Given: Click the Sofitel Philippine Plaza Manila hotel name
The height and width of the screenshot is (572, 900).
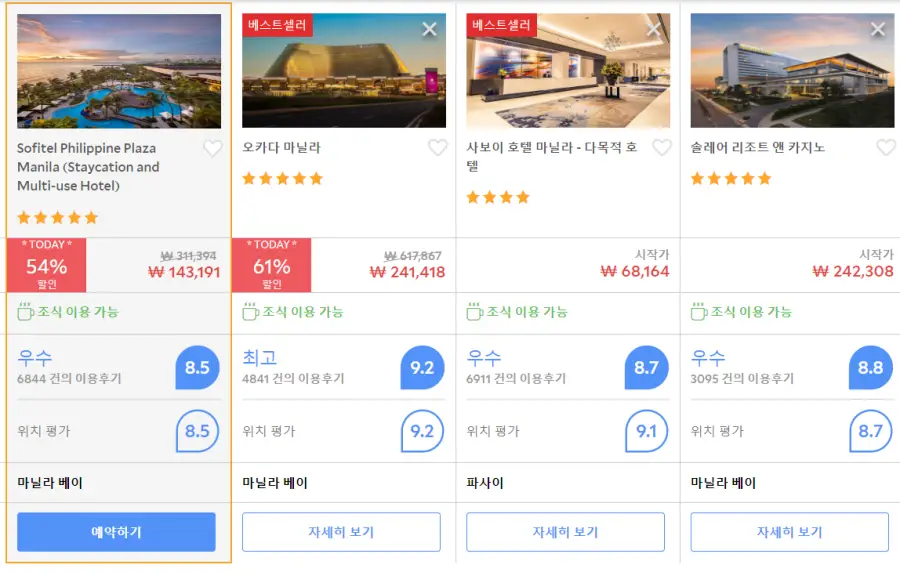Looking at the screenshot, I should (x=88, y=167).
